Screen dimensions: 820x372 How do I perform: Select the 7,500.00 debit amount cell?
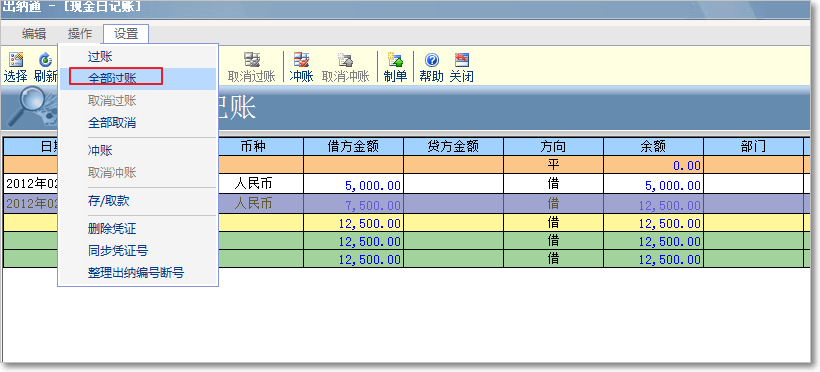pos(354,204)
